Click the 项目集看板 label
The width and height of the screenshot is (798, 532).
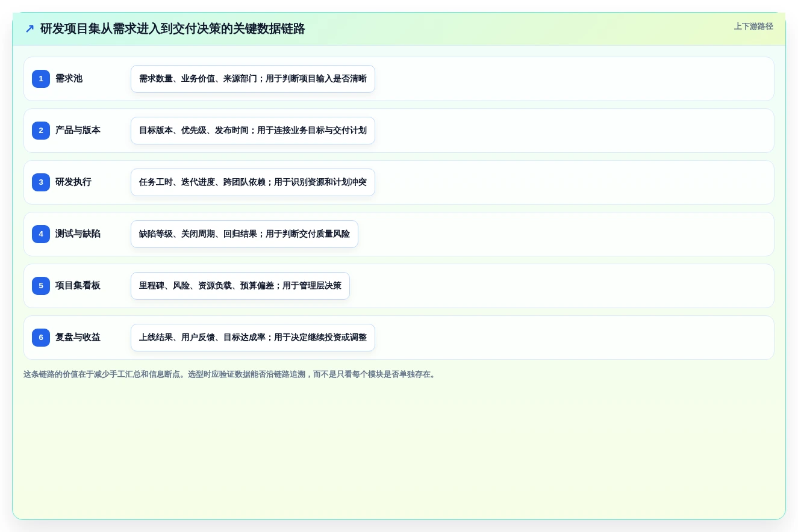(x=78, y=286)
